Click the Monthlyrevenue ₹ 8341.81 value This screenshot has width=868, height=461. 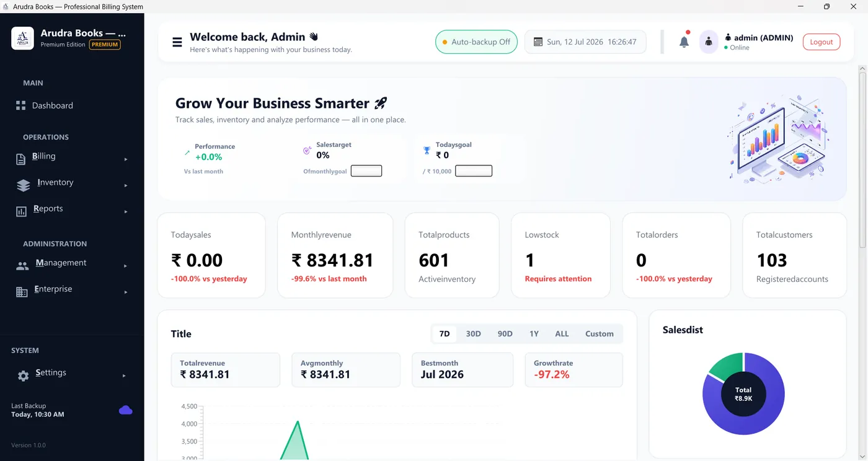tap(333, 260)
